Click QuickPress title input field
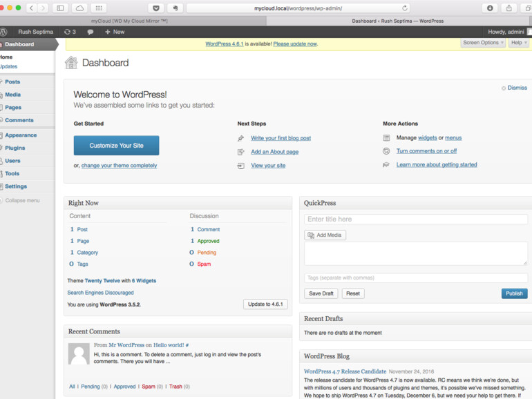This screenshot has width=532, height=399. [x=416, y=219]
